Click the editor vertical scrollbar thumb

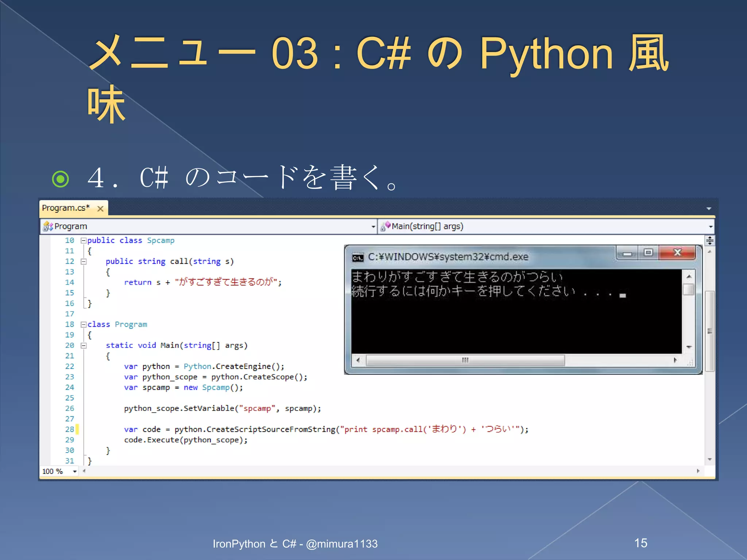click(x=710, y=331)
